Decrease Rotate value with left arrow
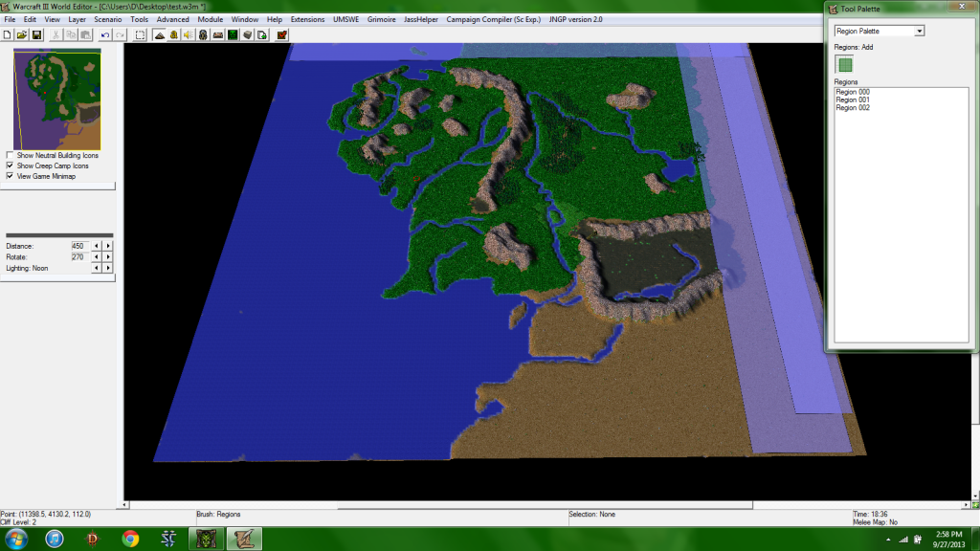Image resolution: width=980 pixels, height=551 pixels. [97, 256]
